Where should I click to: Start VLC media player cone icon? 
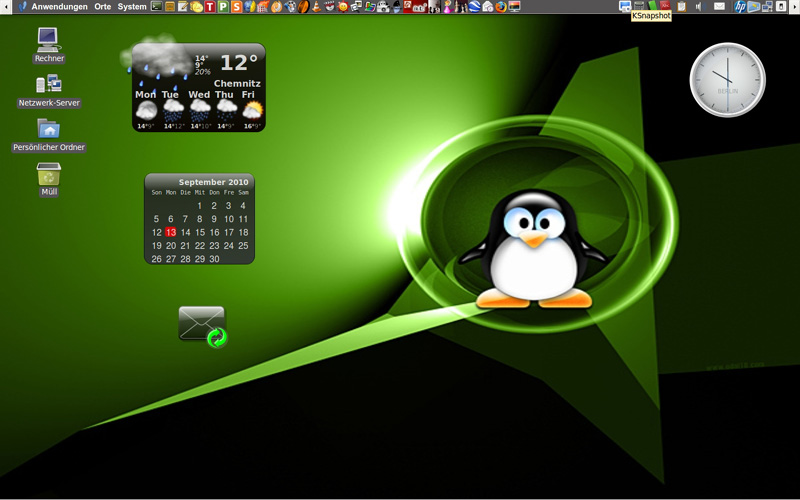coord(316,7)
